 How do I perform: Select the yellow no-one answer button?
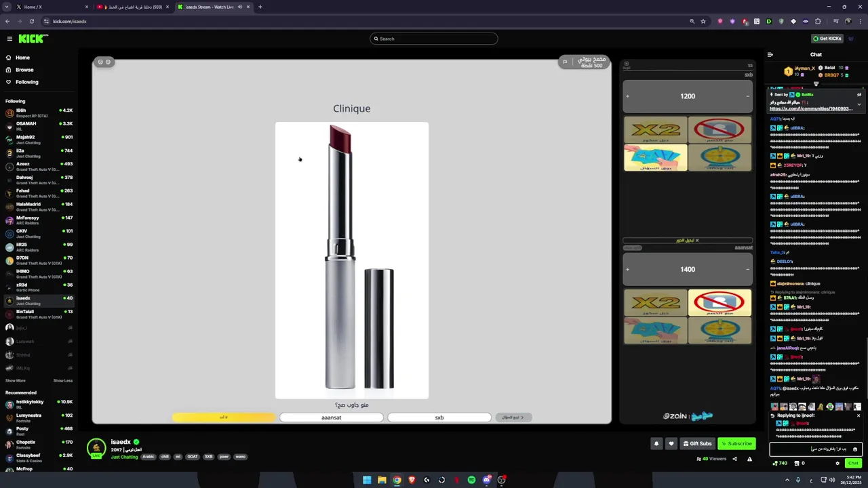(x=224, y=418)
